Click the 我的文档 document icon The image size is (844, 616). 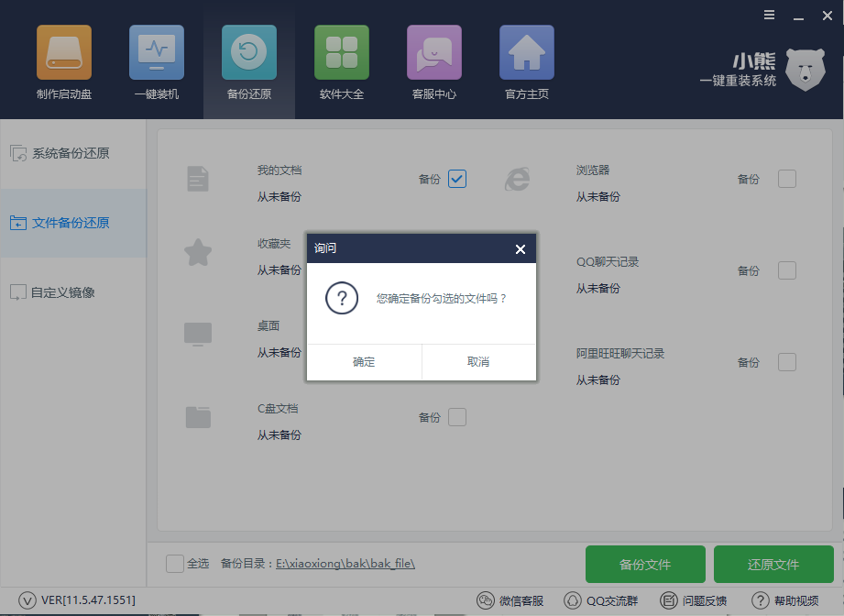tap(198, 179)
